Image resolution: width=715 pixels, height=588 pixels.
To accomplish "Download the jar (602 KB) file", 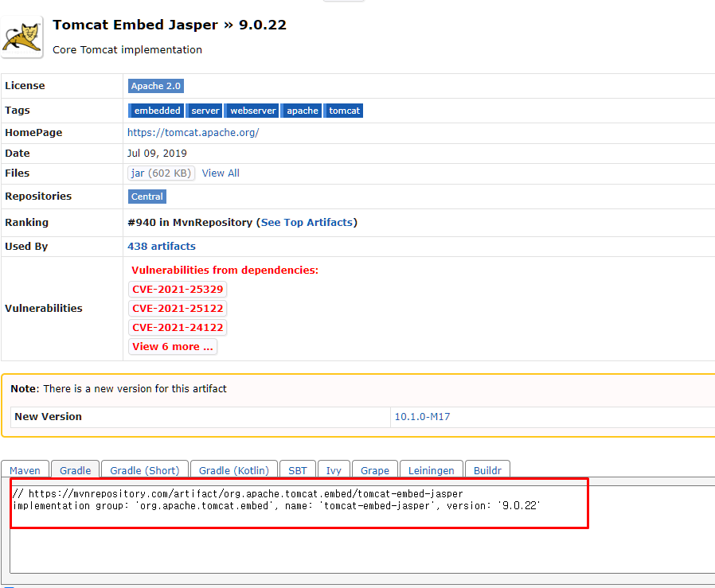I will (x=161, y=173).
